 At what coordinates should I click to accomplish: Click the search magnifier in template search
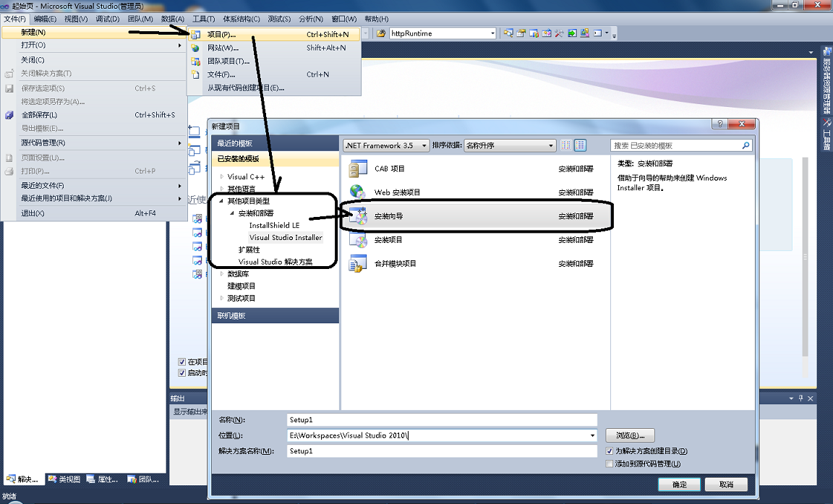(x=746, y=145)
